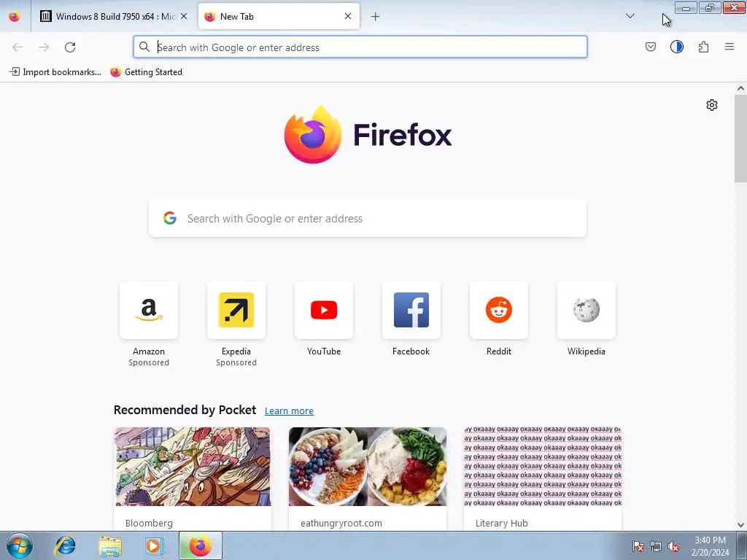Click the eathungryroot.com source label
This screenshot has height=560, width=747.
point(341,524)
